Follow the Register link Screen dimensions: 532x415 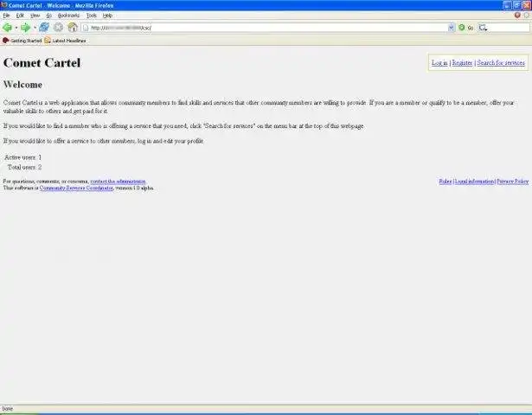click(462, 63)
